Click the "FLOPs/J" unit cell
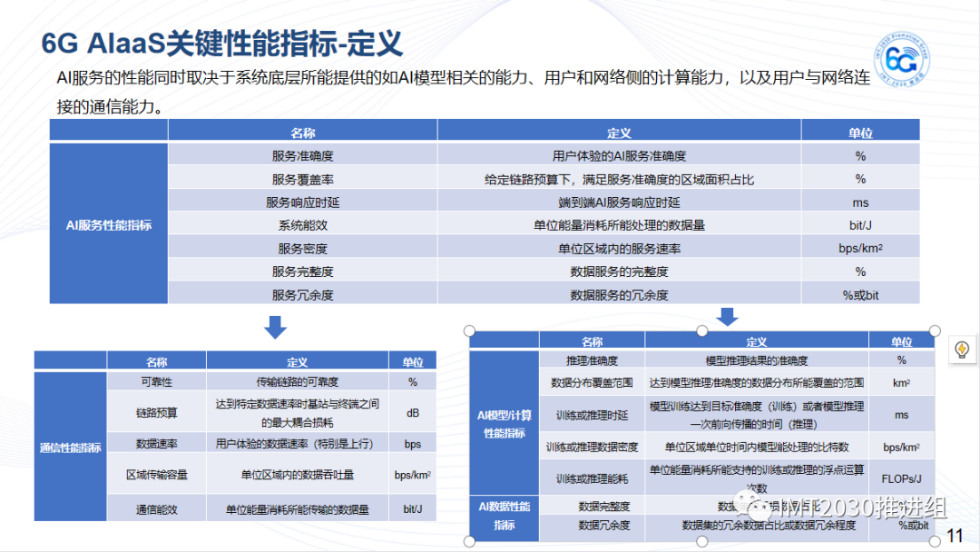Viewport: 980px width, 552px height. tap(901, 478)
